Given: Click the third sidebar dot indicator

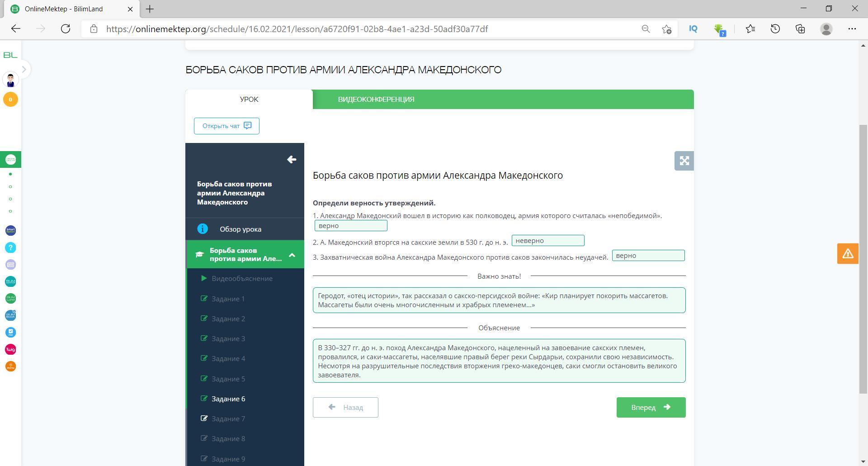Looking at the screenshot, I should (10, 199).
